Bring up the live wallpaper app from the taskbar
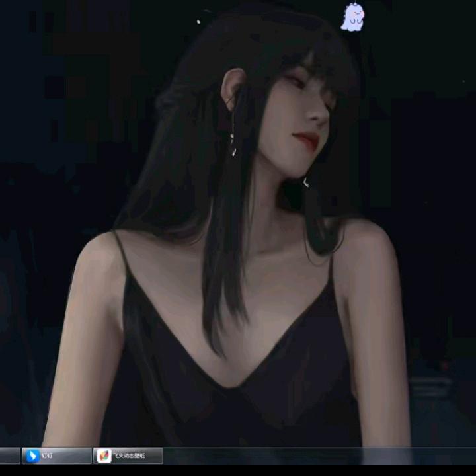The height and width of the screenshot is (476, 476). pos(129,456)
